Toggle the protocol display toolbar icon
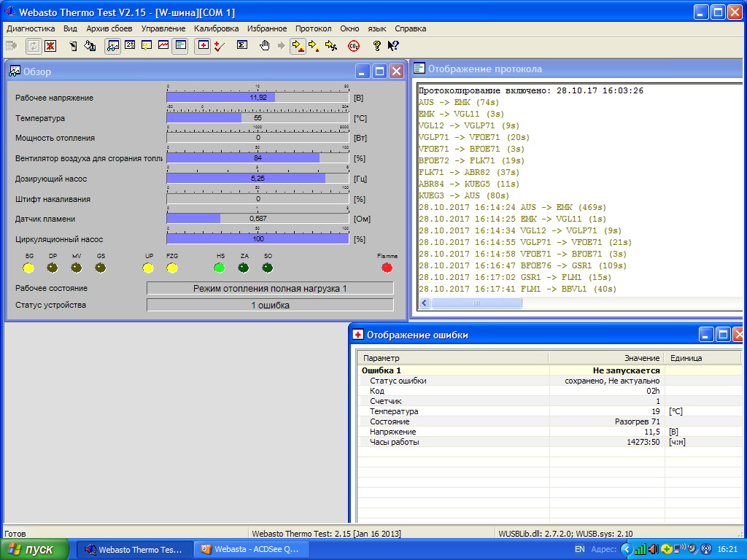Screen dimensions: 747x560 180,46
